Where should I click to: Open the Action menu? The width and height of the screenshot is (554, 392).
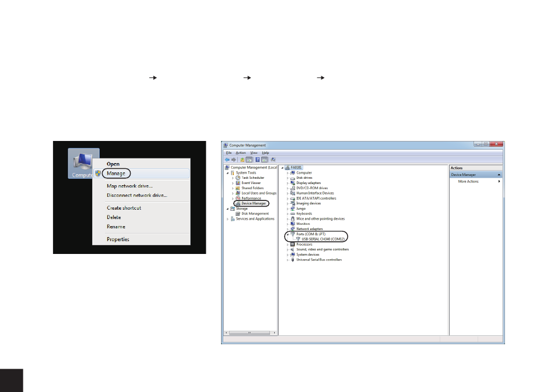click(241, 153)
